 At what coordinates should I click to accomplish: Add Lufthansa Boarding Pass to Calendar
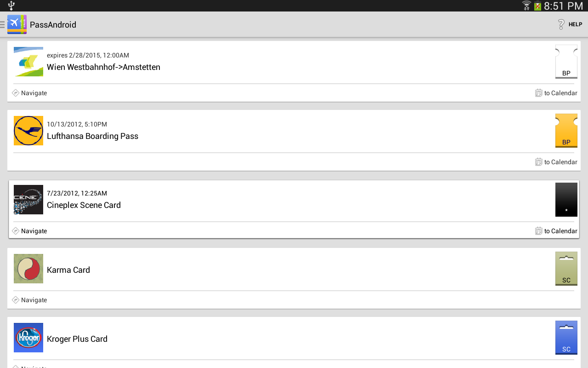pos(556,162)
